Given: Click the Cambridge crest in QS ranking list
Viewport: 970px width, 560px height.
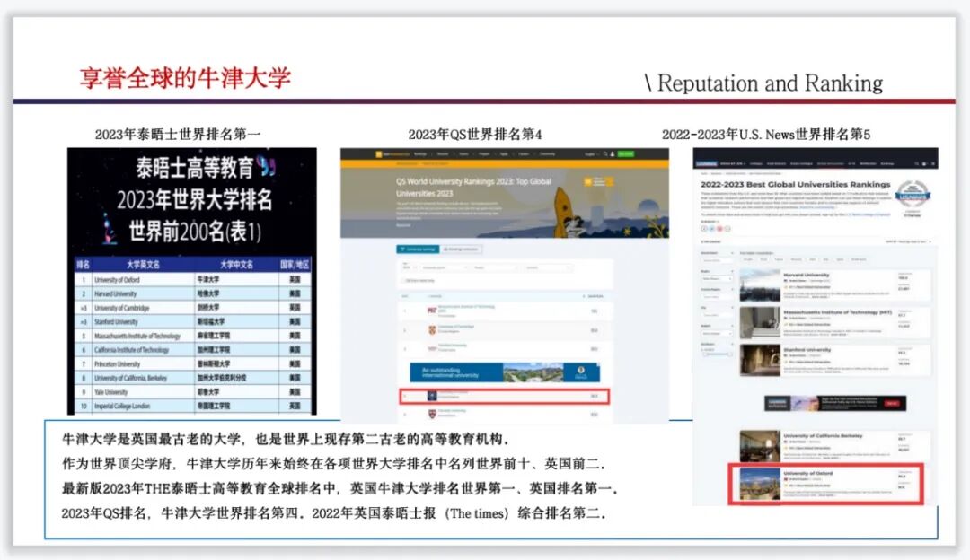Looking at the screenshot, I should (x=432, y=330).
